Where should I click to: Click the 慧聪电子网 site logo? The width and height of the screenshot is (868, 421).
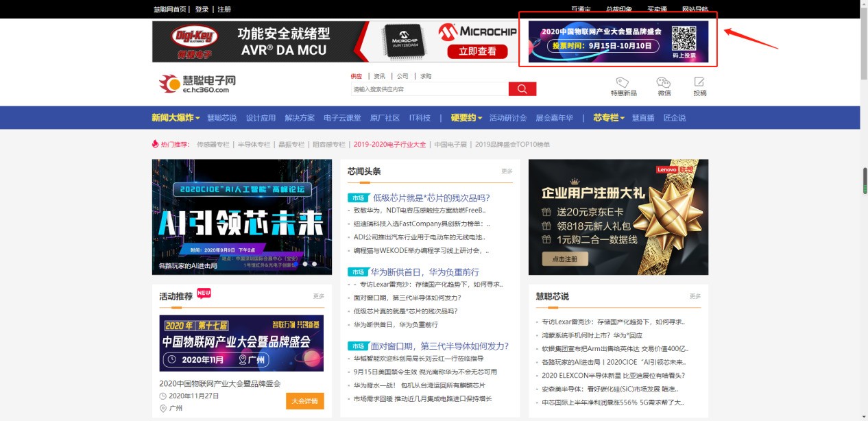tap(197, 84)
